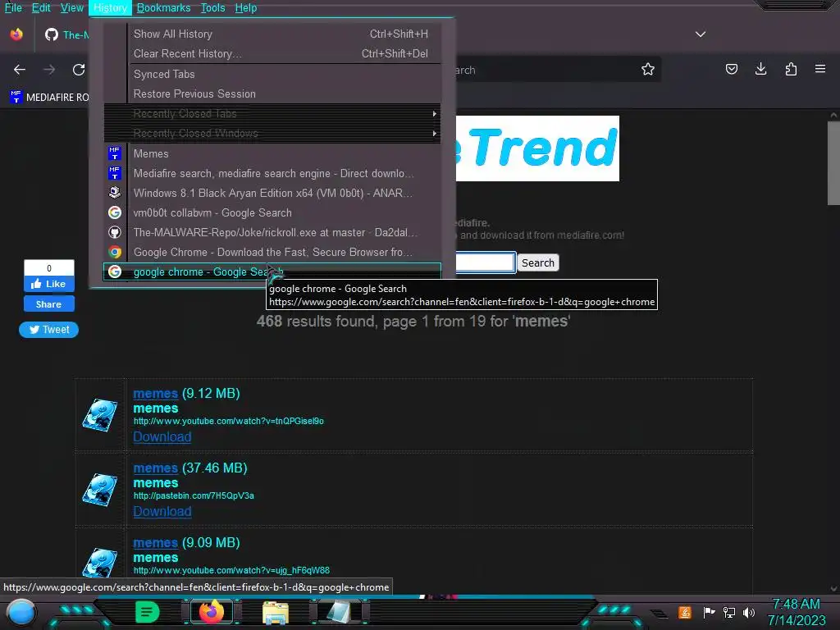Click the Start orb on the taskbar
This screenshot has height=630, width=840.
point(21,612)
